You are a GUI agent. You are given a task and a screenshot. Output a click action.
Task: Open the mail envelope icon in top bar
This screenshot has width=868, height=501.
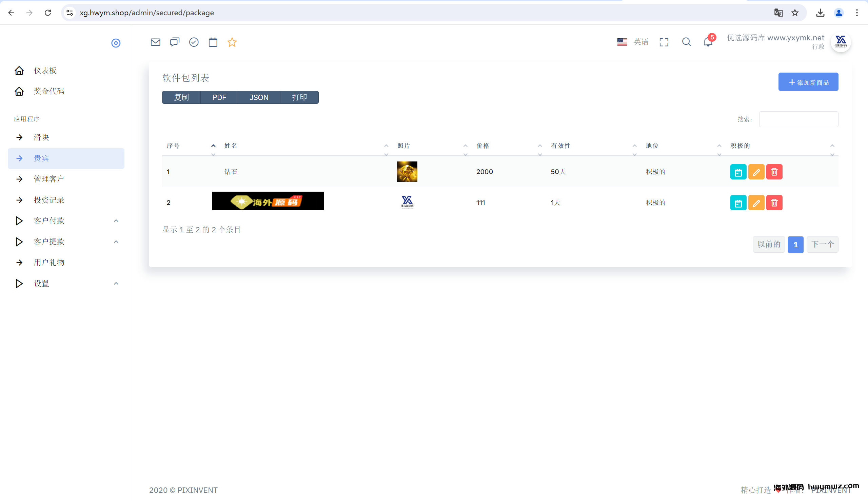point(155,42)
